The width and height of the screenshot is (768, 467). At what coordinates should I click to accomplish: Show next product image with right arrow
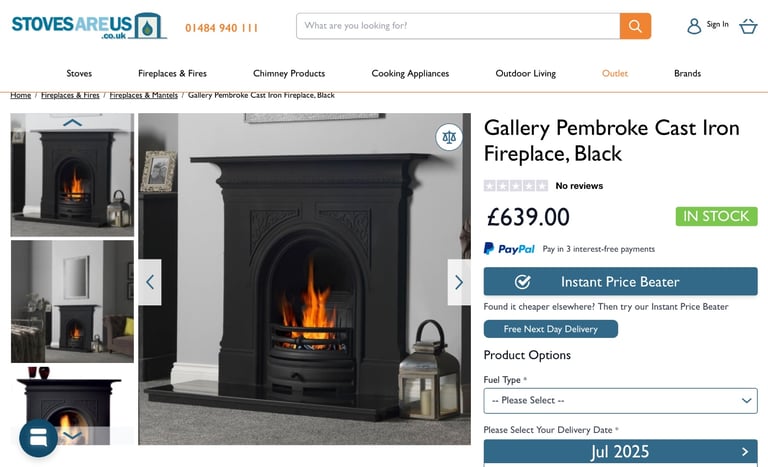click(x=459, y=282)
